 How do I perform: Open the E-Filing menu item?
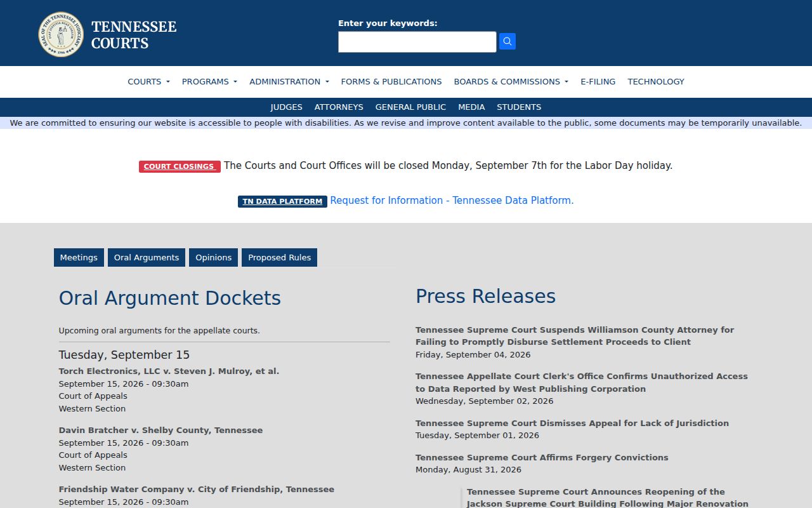coord(598,81)
